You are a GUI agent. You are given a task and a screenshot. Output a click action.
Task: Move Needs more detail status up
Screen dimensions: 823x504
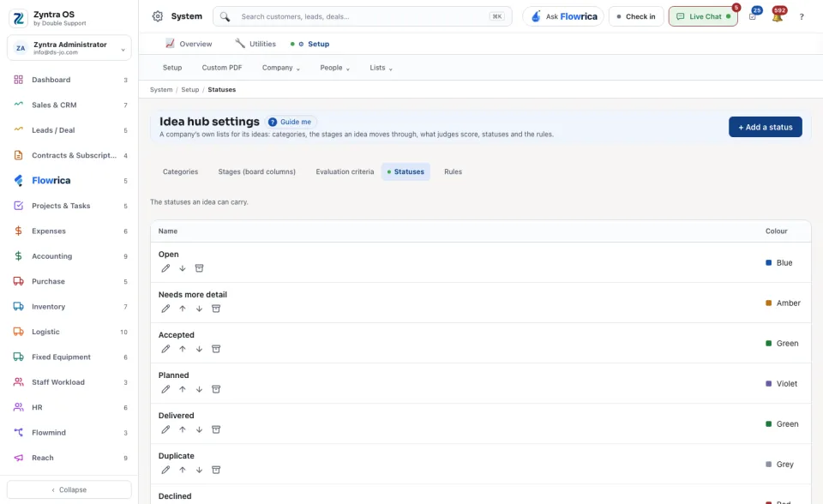(182, 309)
